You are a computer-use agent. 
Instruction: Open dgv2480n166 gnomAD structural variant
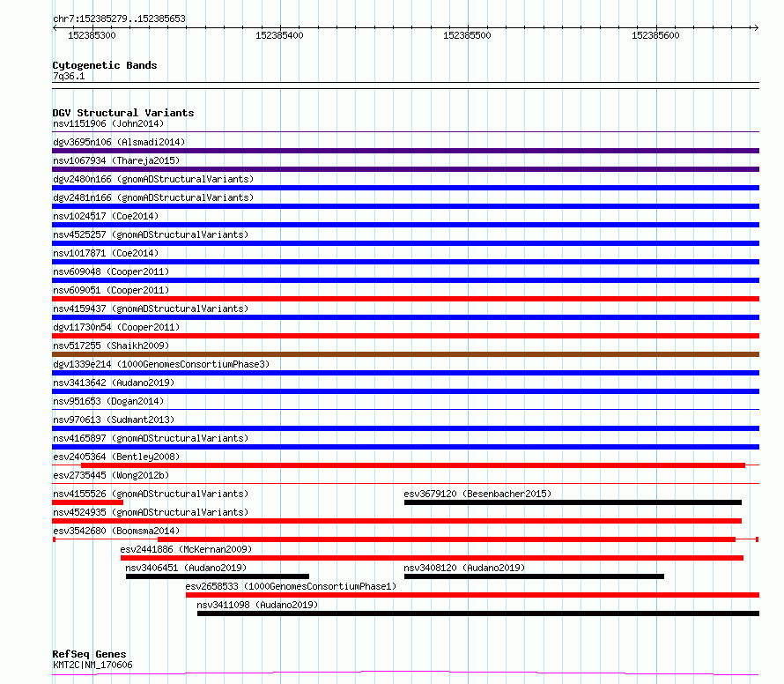tap(153, 179)
